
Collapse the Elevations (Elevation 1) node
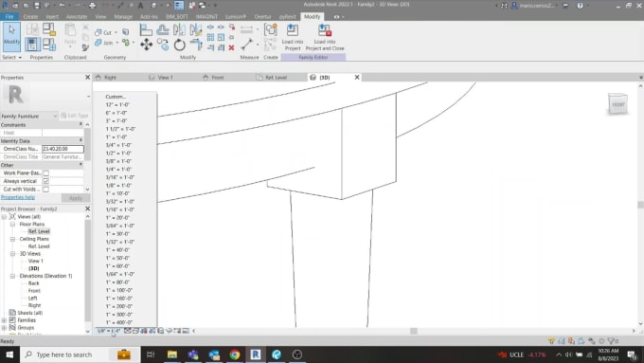[12, 276]
